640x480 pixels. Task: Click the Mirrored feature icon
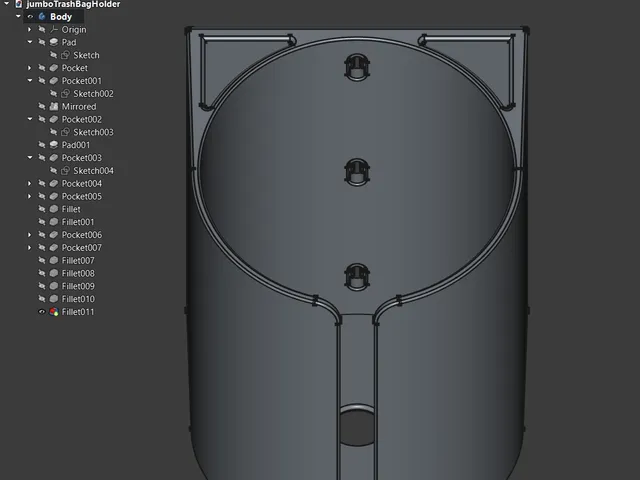point(54,107)
